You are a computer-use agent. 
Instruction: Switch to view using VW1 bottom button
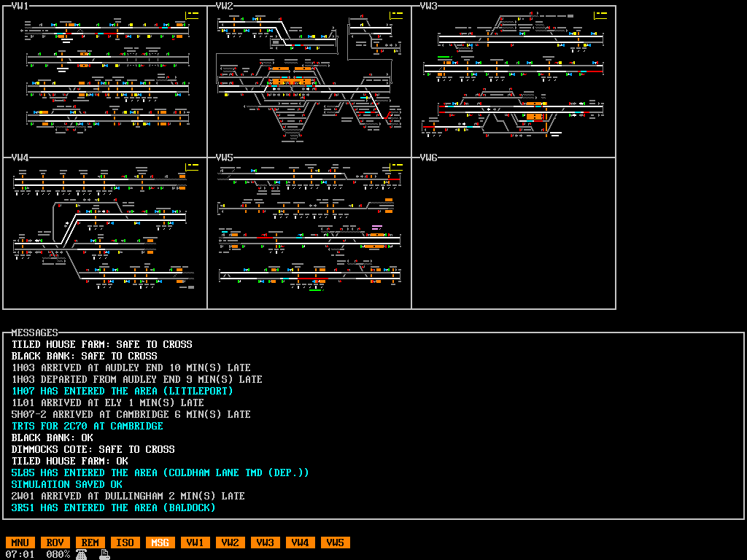click(195, 542)
